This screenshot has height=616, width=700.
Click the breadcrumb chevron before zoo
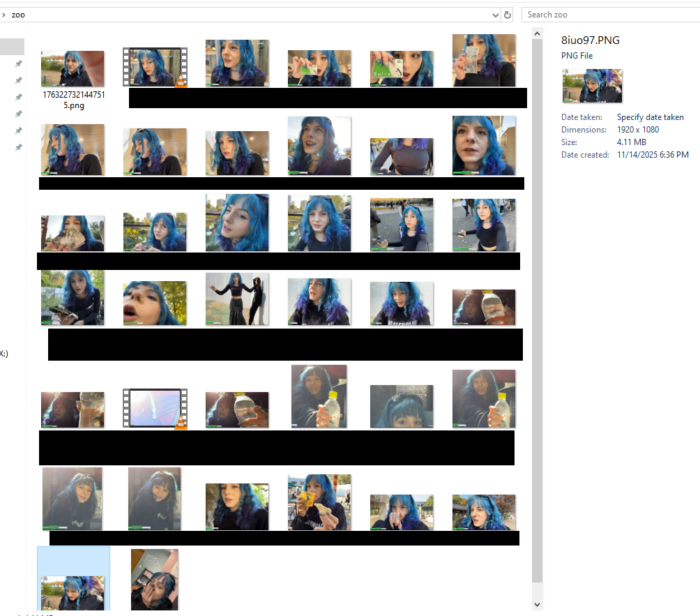click(x=3, y=15)
